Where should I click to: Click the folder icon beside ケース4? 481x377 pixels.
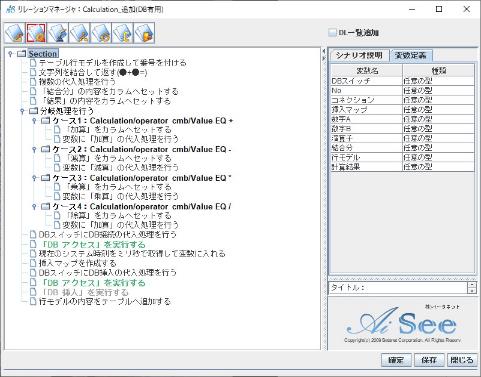45,206
